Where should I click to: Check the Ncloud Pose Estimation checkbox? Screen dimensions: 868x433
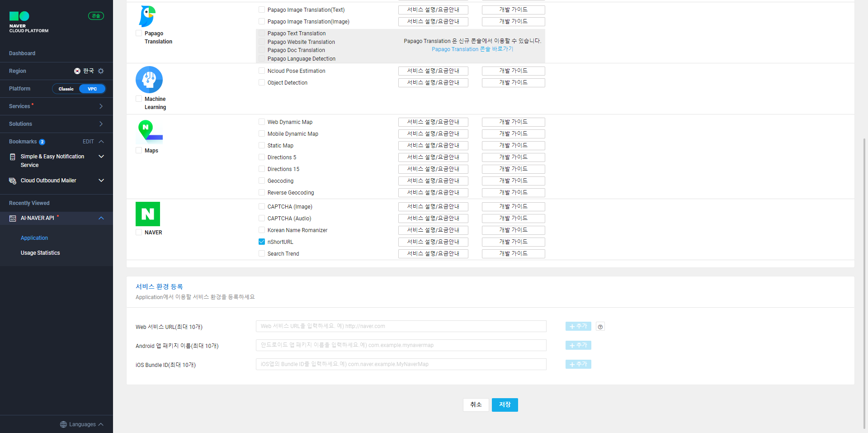[262, 71]
